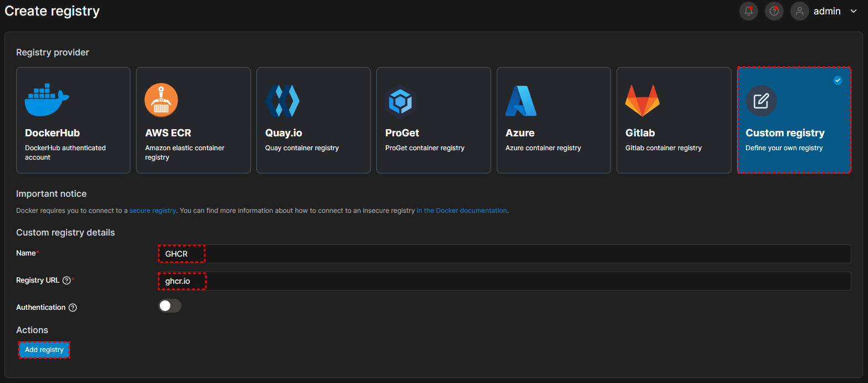Select the Custom registry provider card
Image resolution: width=868 pixels, height=383 pixels.
point(794,120)
